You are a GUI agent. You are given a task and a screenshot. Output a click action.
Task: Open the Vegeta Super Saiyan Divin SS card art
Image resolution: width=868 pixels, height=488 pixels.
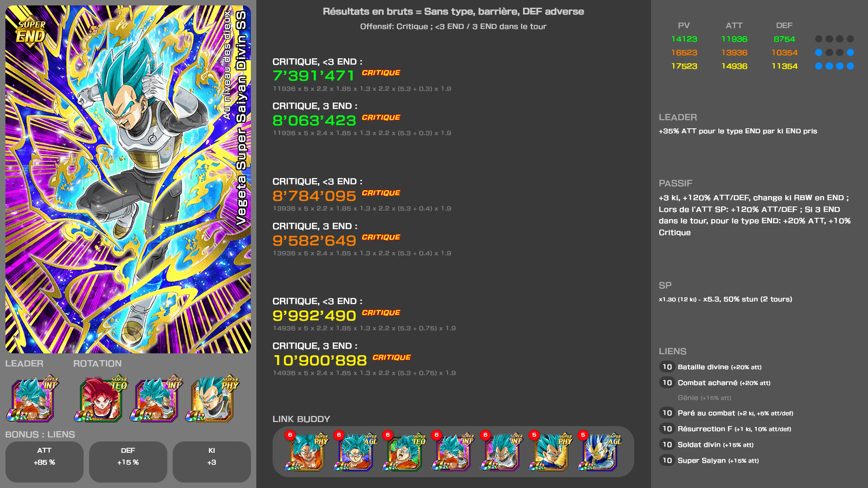[128, 179]
